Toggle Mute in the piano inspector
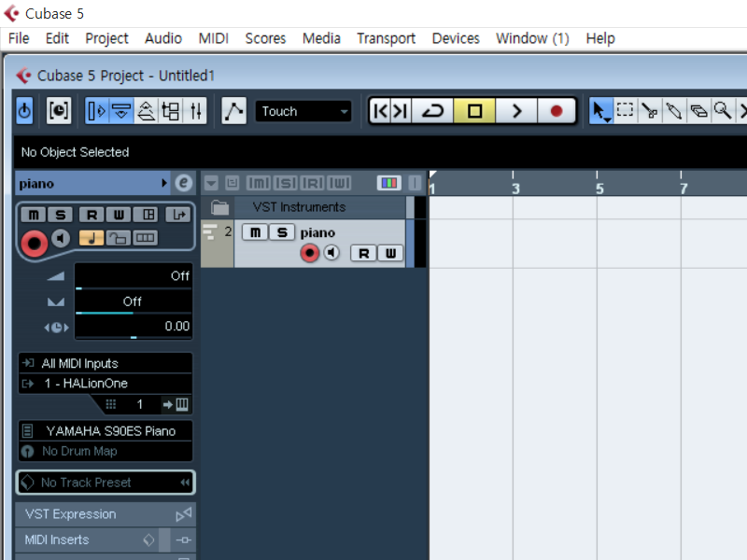This screenshot has height=560, width=747. (34, 215)
